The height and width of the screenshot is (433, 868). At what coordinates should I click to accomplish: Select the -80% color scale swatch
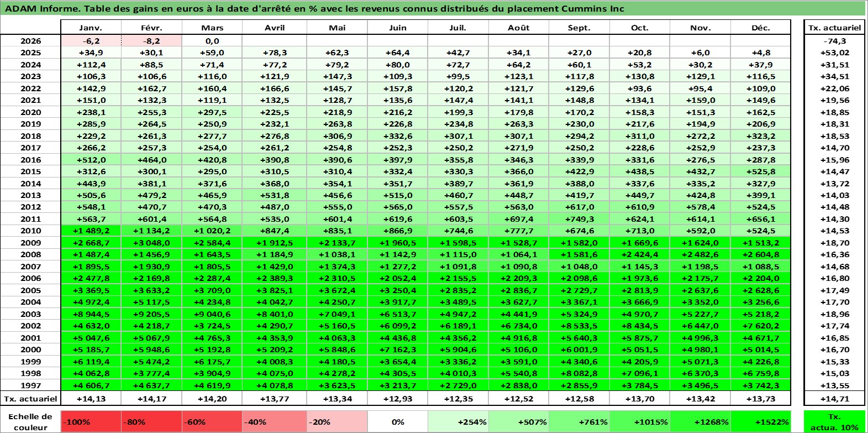[151, 421]
